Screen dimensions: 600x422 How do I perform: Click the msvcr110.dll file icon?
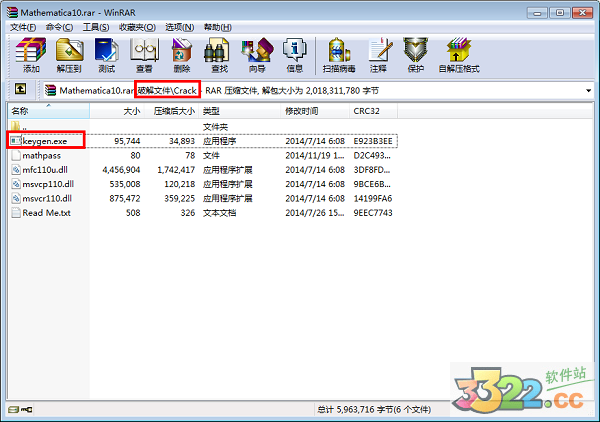(x=16, y=198)
